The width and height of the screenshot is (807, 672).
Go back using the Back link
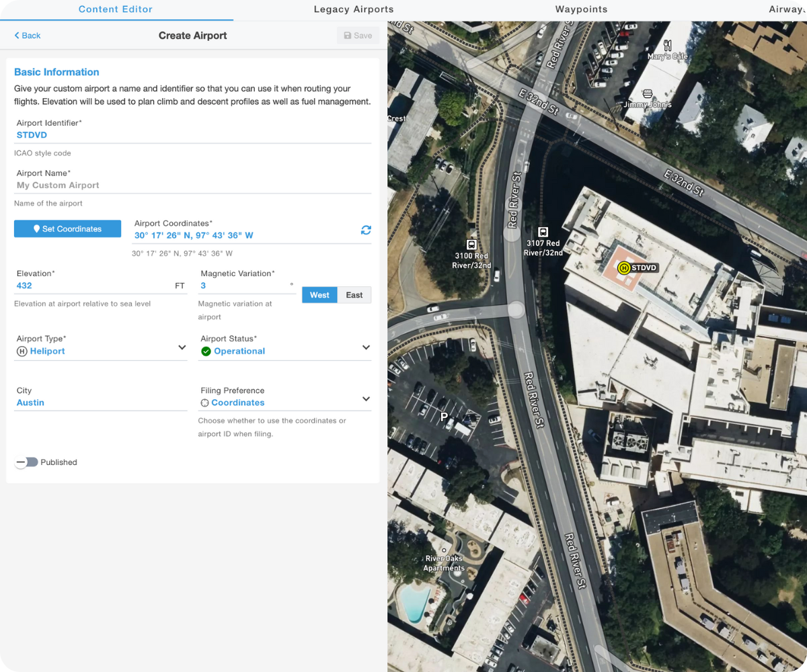[x=28, y=36]
